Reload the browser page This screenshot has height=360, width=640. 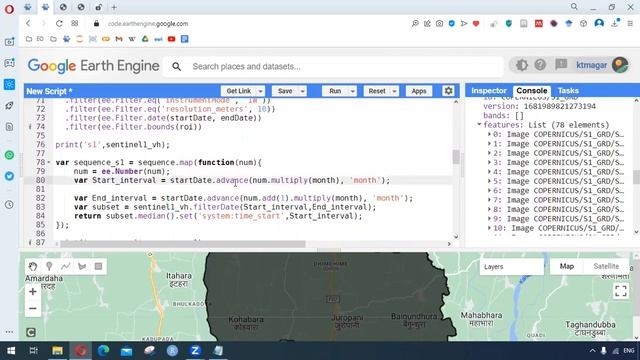pyautogui.click(x=59, y=23)
